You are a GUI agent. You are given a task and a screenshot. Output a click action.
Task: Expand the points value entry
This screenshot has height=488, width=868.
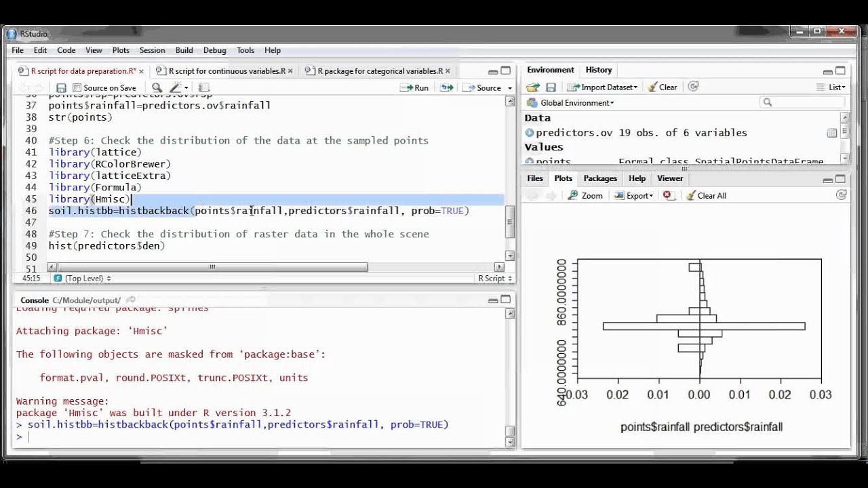529,162
